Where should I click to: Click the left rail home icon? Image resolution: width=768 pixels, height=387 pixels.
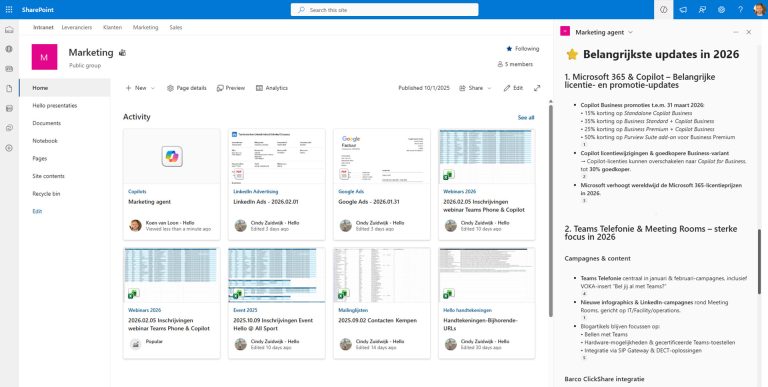click(9, 30)
